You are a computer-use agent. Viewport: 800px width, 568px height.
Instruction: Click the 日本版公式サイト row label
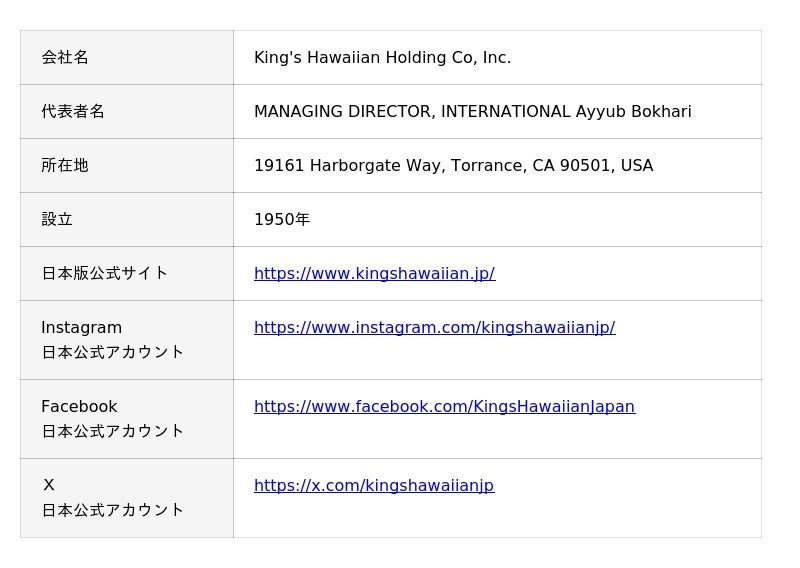tap(105, 273)
